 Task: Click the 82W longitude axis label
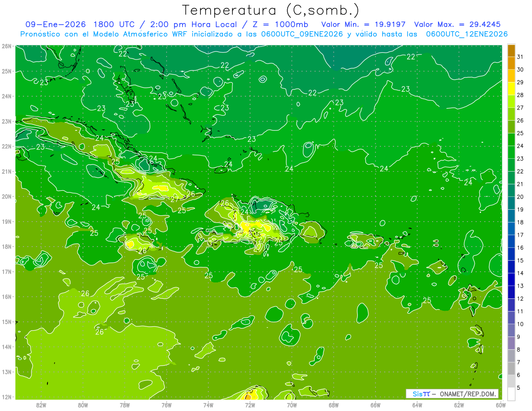(x=41, y=405)
